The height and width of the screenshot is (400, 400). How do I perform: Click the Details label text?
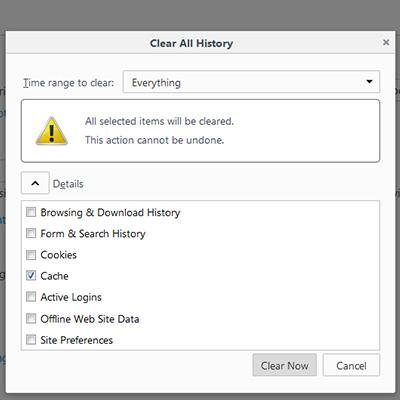point(68,184)
